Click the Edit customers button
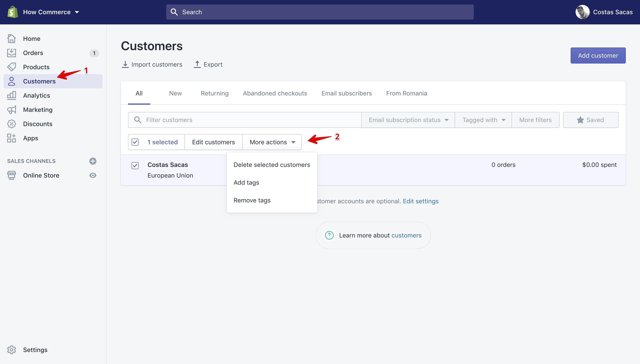 pos(214,142)
